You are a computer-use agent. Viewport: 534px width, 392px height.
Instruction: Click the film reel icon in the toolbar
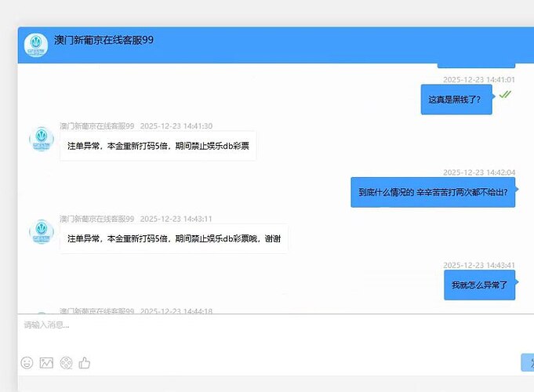[x=66, y=362]
